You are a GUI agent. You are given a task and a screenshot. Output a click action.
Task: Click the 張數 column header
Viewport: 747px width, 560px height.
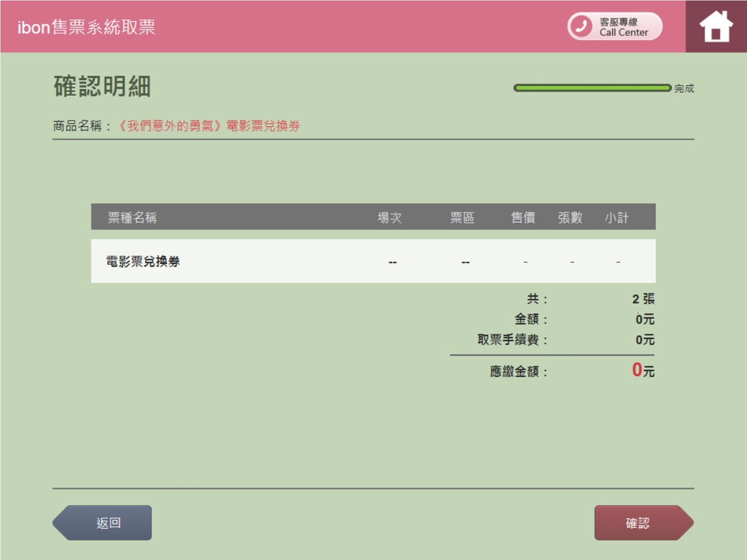pyautogui.click(x=570, y=218)
